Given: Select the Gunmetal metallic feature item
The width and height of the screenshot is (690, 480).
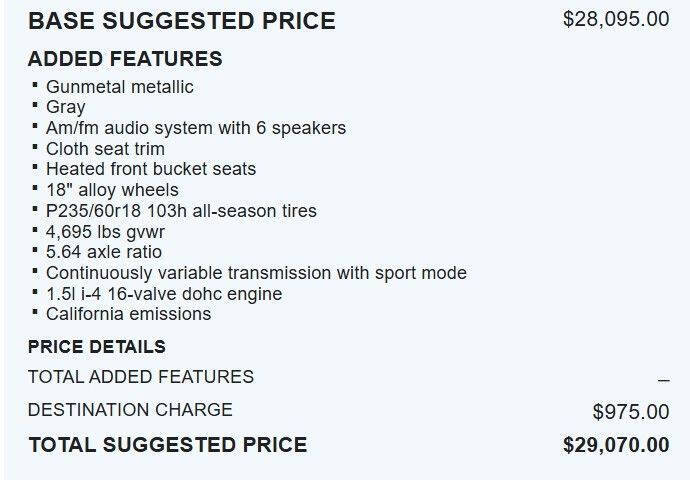Looking at the screenshot, I should click(120, 87).
